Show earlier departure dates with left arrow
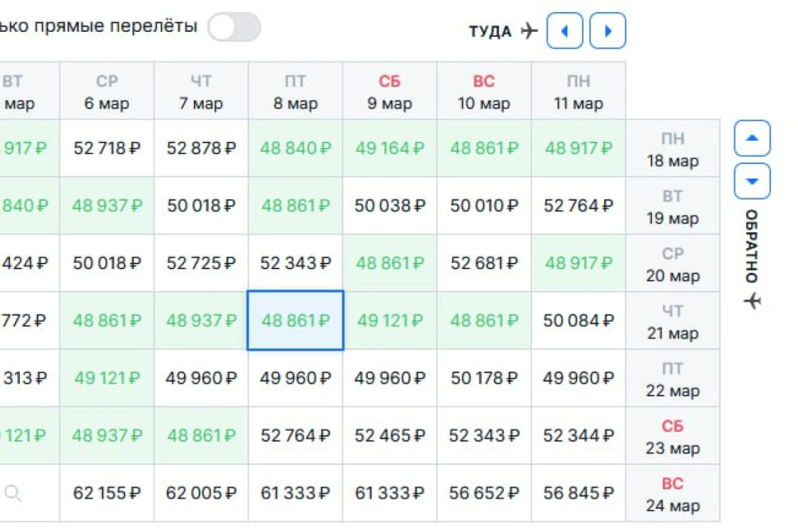This screenshot has width=798, height=532. pyautogui.click(x=565, y=31)
